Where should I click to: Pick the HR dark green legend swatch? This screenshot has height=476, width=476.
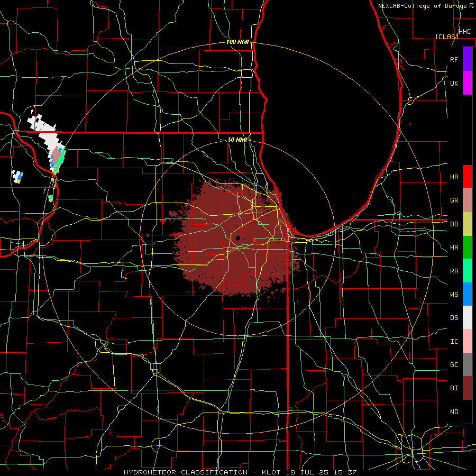(x=467, y=247)
